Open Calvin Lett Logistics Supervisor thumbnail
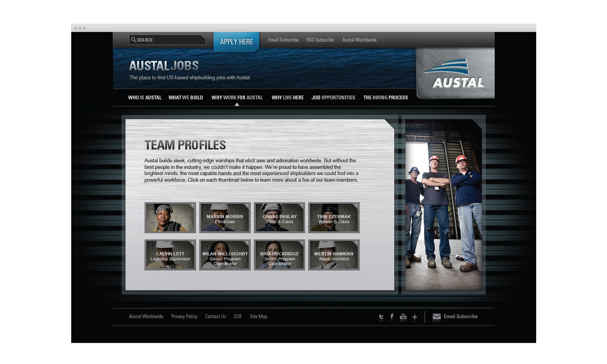 (x=170, y=255)
